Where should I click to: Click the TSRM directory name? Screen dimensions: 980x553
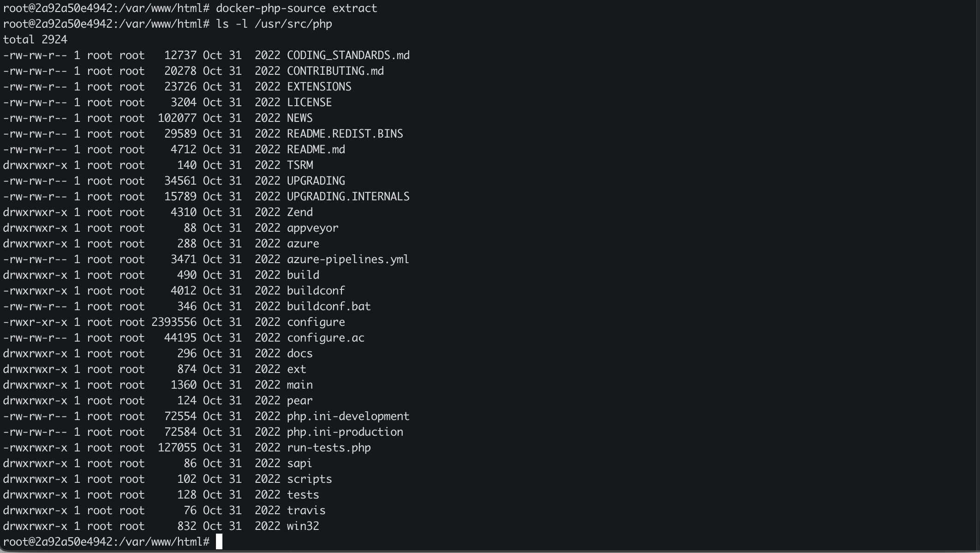point(299,165)
